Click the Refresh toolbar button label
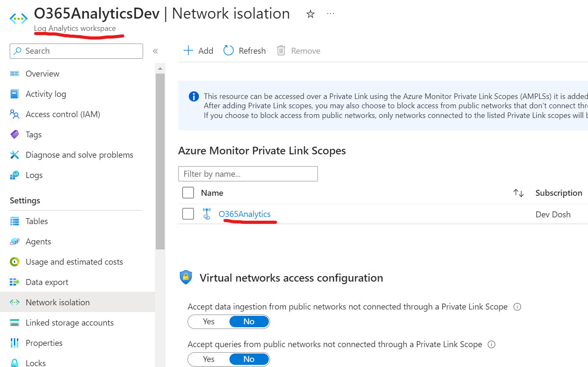588x367 pixels. [252, 51]
